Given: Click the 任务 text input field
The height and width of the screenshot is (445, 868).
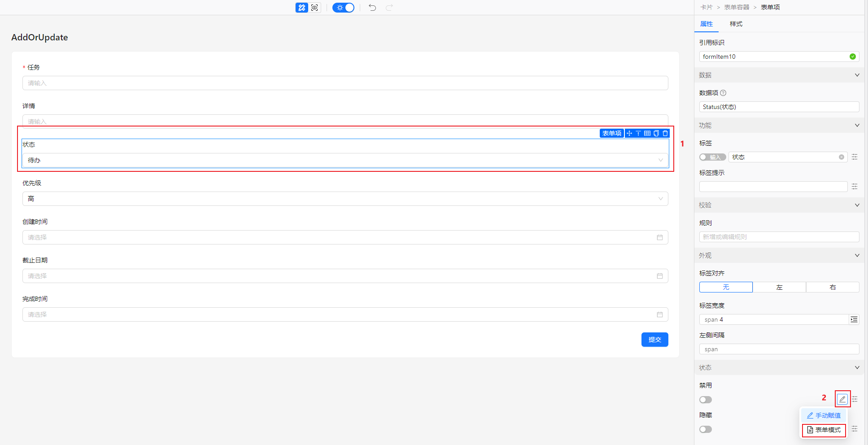Looking at the screenshot, I should click(x=345, y=83).
